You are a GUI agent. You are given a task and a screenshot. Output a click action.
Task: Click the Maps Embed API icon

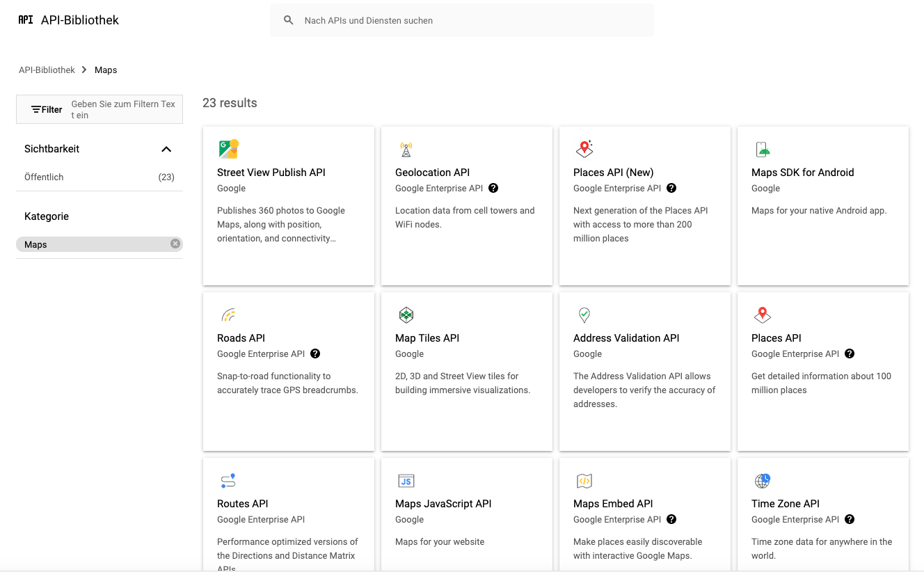coord(584,481)
